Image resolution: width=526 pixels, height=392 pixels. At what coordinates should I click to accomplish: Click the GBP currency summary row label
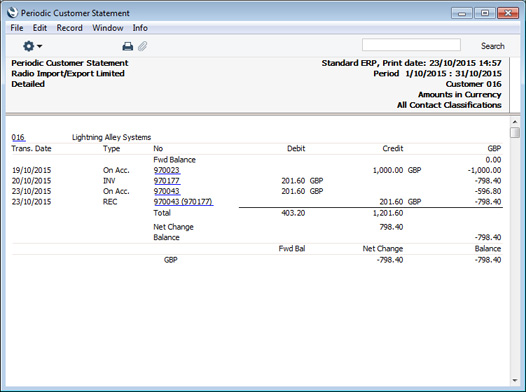(170, 260)
